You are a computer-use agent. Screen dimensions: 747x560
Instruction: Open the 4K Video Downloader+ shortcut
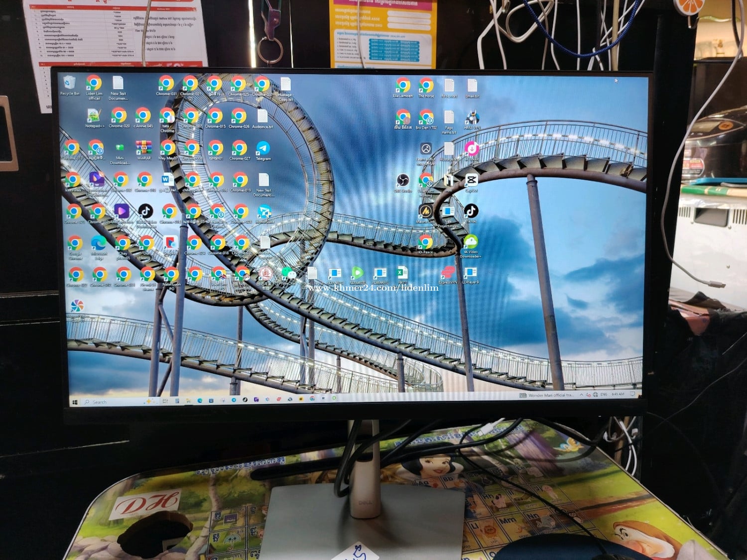pyautogui.click(x=471, y=242)
